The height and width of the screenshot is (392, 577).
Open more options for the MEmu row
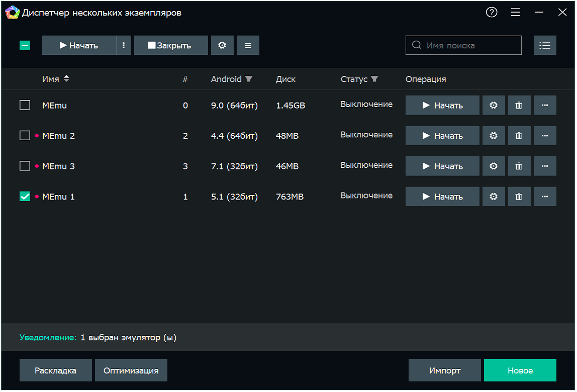pyautogui.click(x=545, y=105)
